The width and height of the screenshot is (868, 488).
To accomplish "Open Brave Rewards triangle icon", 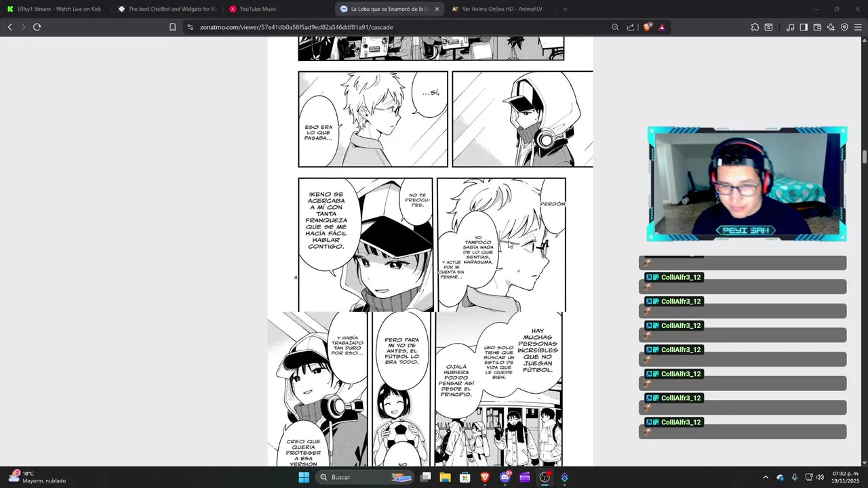I will [662, 27].
